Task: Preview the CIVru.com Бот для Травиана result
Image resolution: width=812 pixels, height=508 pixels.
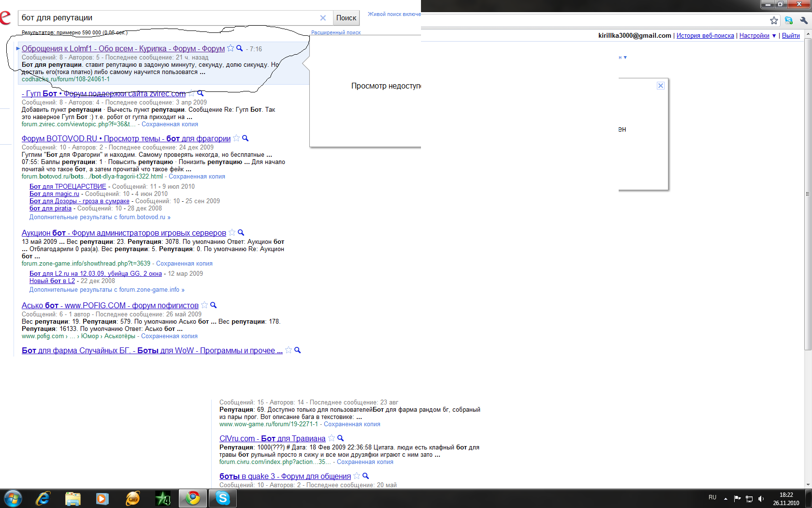Action: [x=340, y=438]
